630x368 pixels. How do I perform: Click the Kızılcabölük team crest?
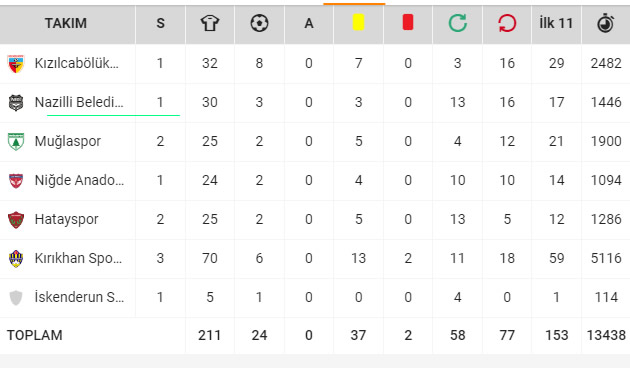(16, 63)
